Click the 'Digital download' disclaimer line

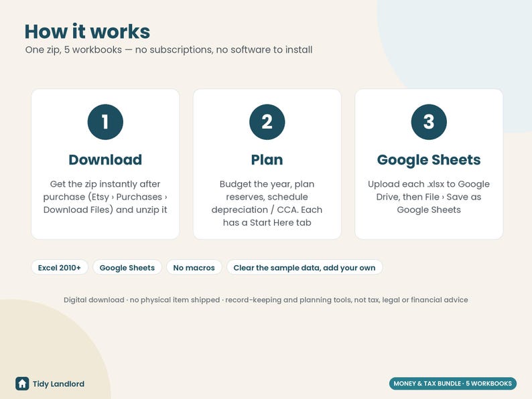(266, 300)
